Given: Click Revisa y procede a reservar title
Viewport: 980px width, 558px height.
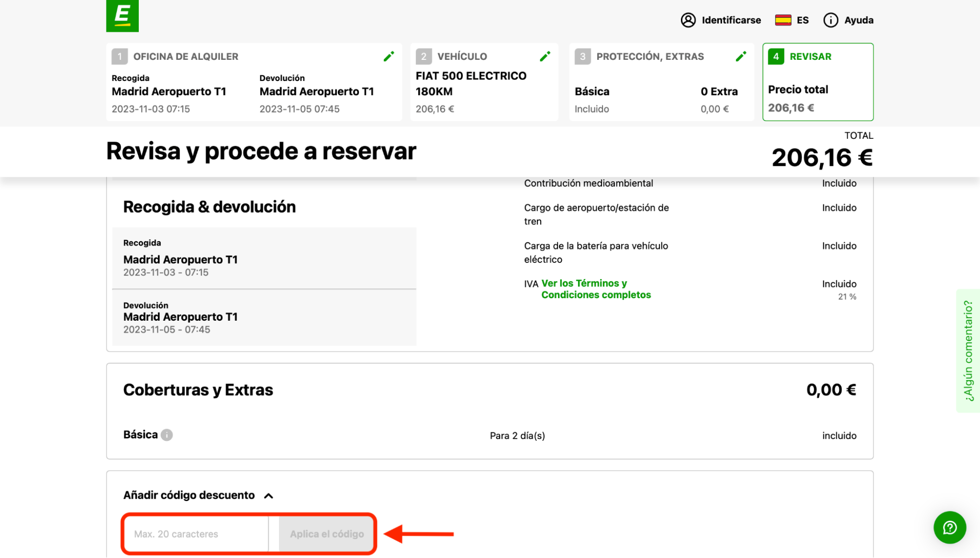Looking at the screenshot, I should [x=261, y=152].
